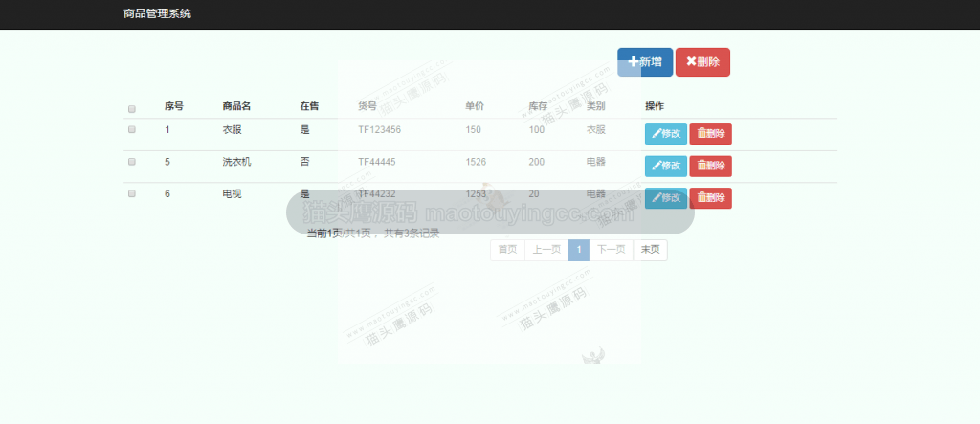Screen dimensions: 980x424
Task: Click the 单价 column header
Action: (x=475, y=106)
